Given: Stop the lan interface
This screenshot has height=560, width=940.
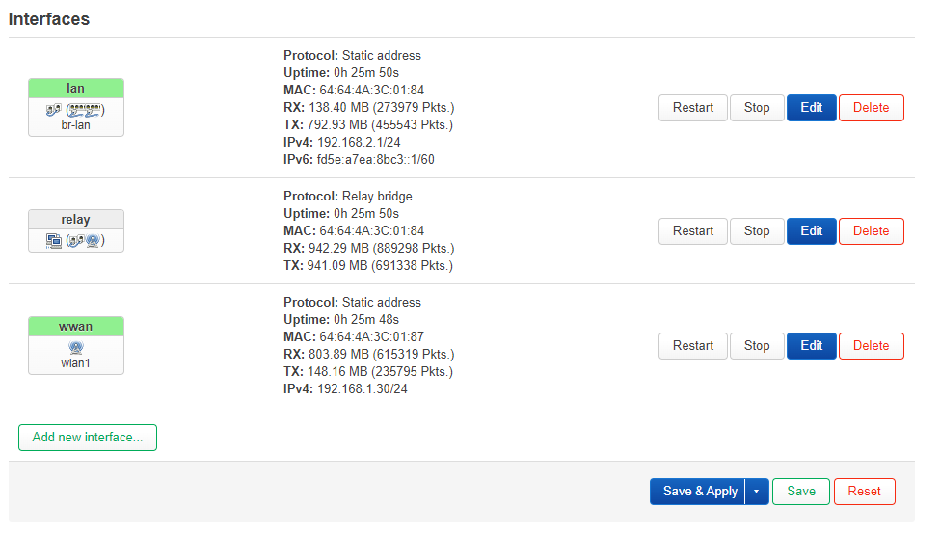Looking at the screenshot, I should tap(757, 108).
